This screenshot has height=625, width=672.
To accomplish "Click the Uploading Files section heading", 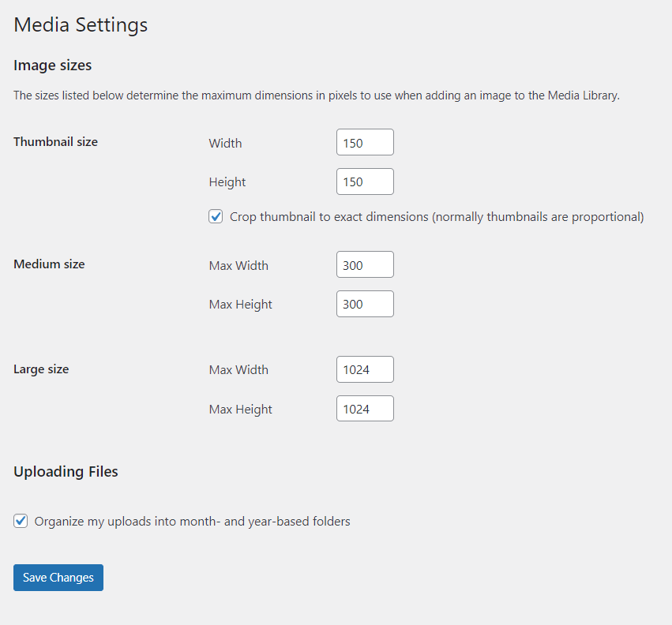I will 66,472.
